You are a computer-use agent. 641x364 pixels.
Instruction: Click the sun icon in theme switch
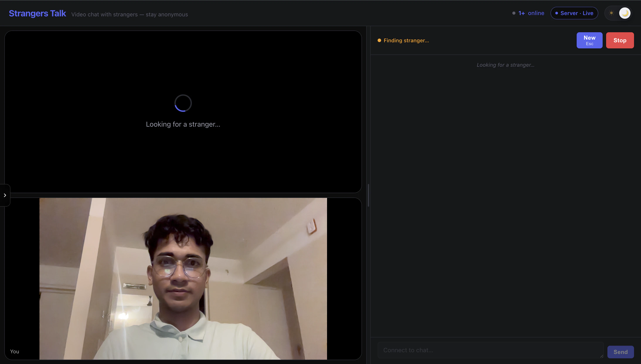tap(611, 13)
